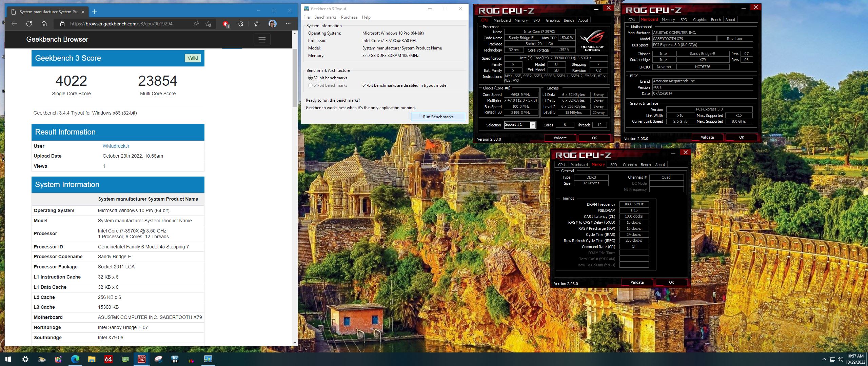This screenshot has width=868, height=366.
Task: Open Read aloud in address bar
Action: [x=196, y=24]
